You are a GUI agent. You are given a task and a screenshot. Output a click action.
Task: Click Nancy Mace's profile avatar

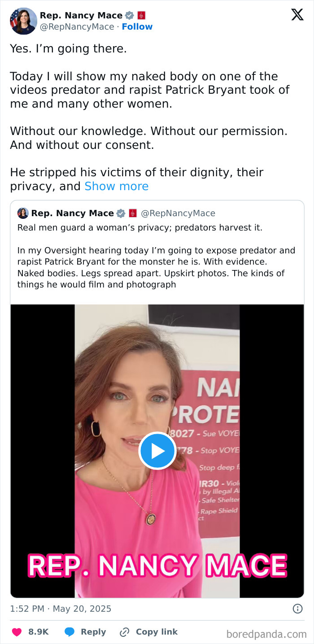[x=23, y=21]
